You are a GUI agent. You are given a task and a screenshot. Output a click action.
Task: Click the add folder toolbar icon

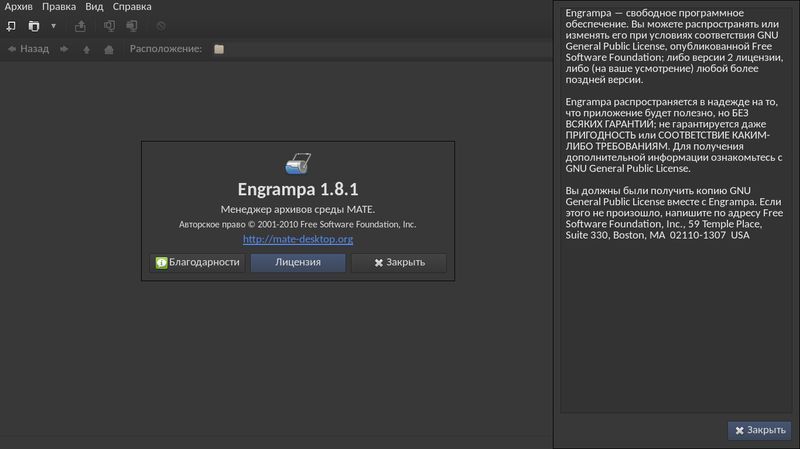(132, 26)
